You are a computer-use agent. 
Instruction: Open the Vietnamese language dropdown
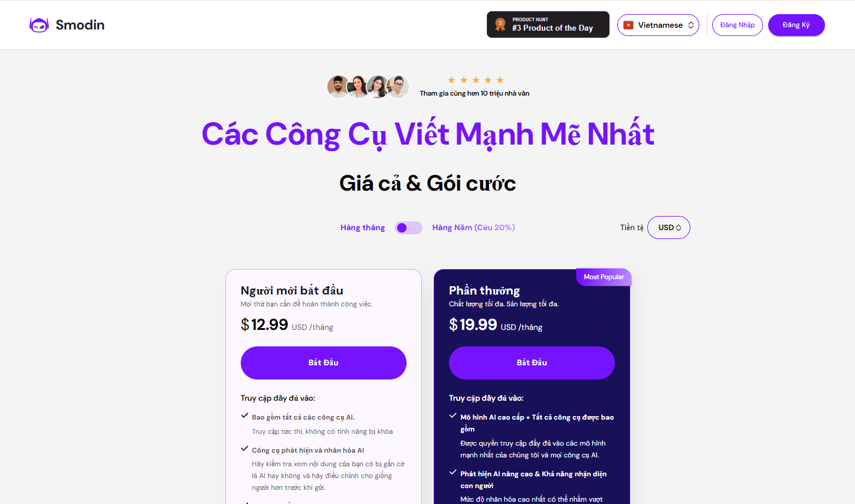(x=658, y=25)
